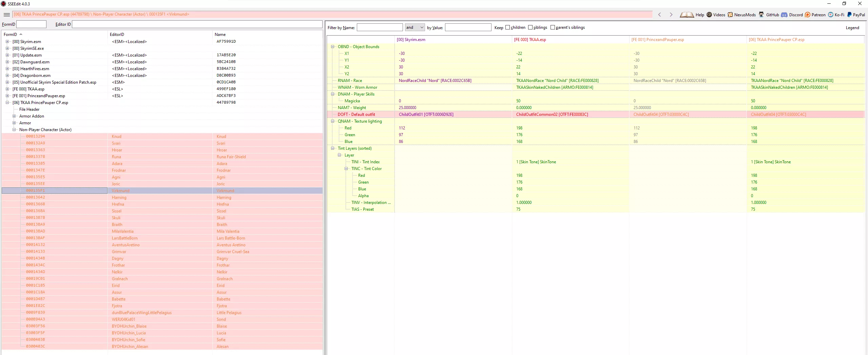Open Help book icon

click(x=687, y=15)
